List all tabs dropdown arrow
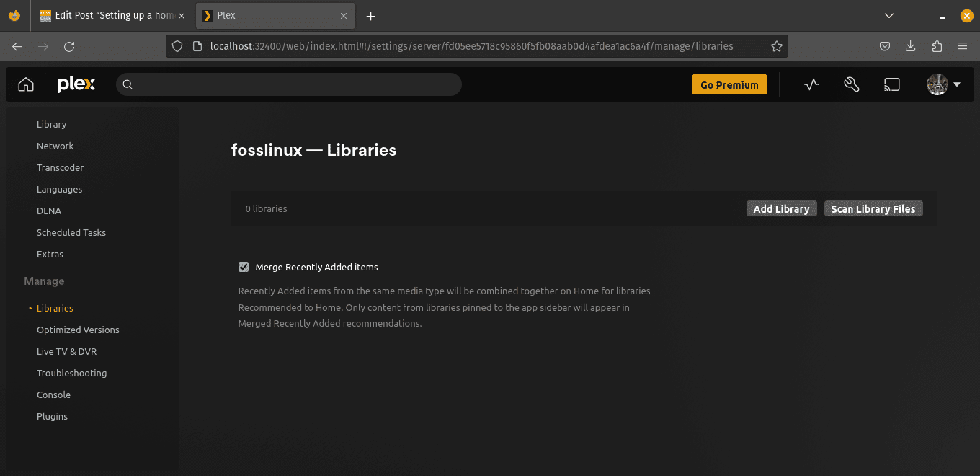 [x=889, y=15]
